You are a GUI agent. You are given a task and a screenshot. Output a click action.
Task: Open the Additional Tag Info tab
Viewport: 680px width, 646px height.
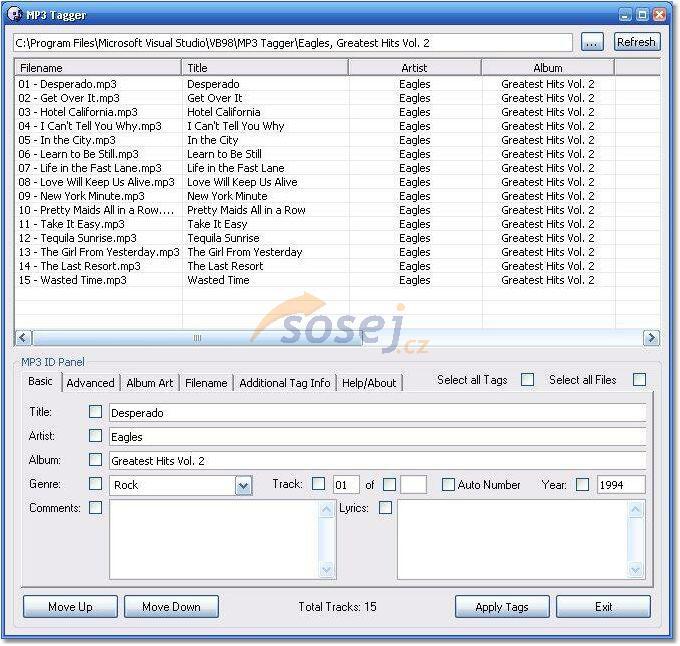[x=284, y=383]
